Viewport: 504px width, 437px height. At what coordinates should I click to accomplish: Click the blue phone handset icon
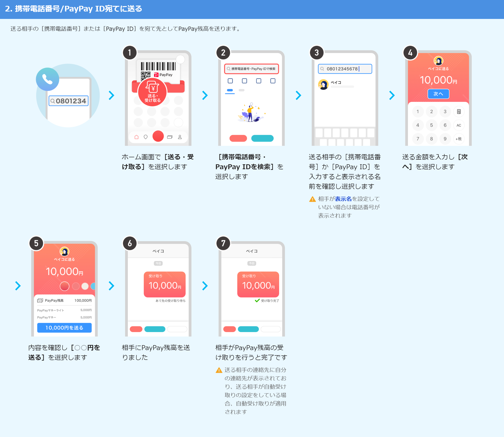pos(47,79)
